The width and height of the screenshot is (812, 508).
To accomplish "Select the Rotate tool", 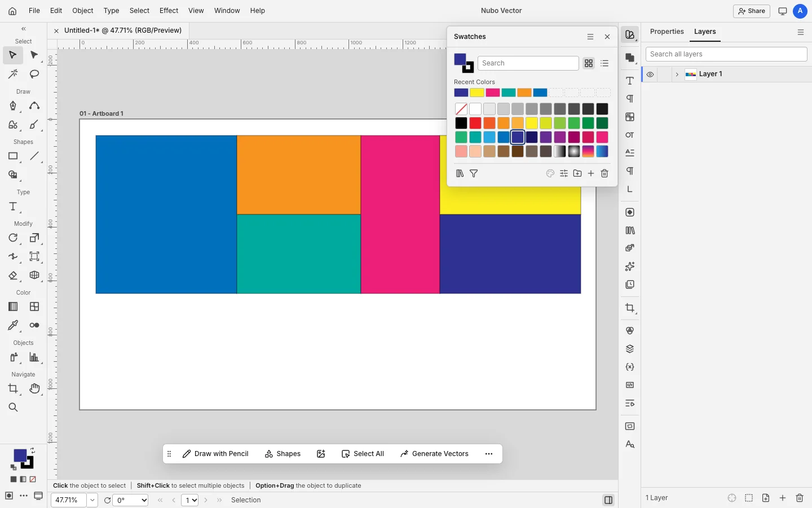I will point(12,238).
